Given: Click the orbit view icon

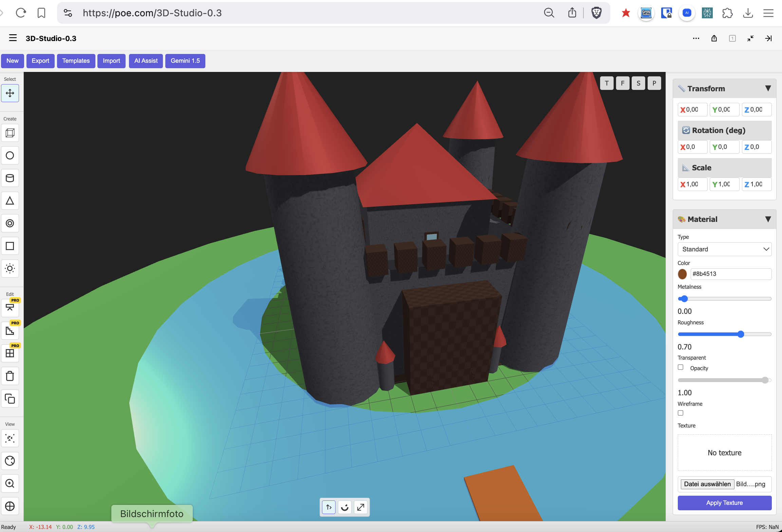Looking at the screenshot, I should [10, 461].
